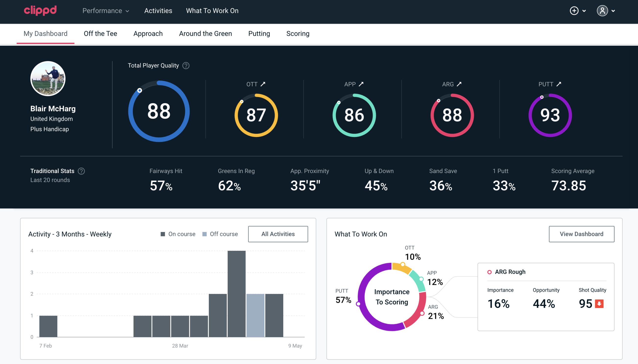Toggle the Off course activity filter
The width and height of the screenshot is (638, 364).
(220, 234)
